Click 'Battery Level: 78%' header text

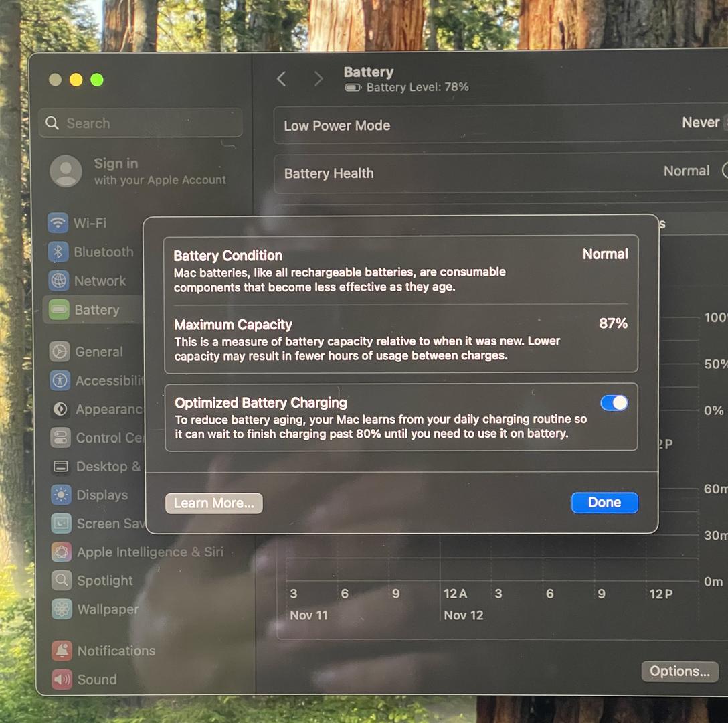coord(418,87)
